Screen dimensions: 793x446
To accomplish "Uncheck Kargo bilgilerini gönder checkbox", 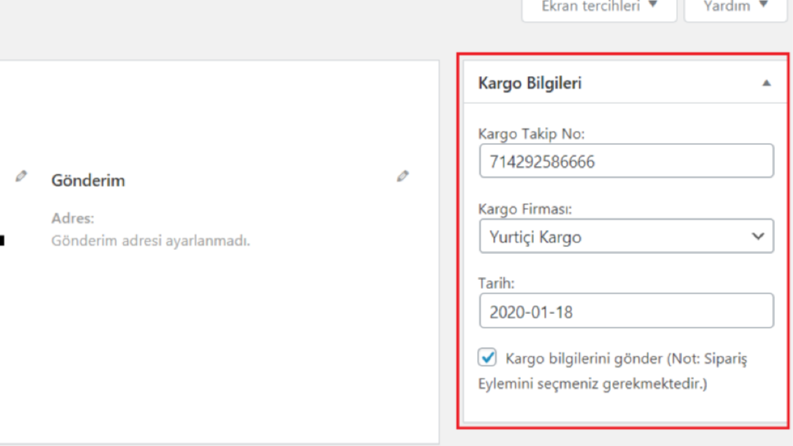I will [x=487, y=358].
